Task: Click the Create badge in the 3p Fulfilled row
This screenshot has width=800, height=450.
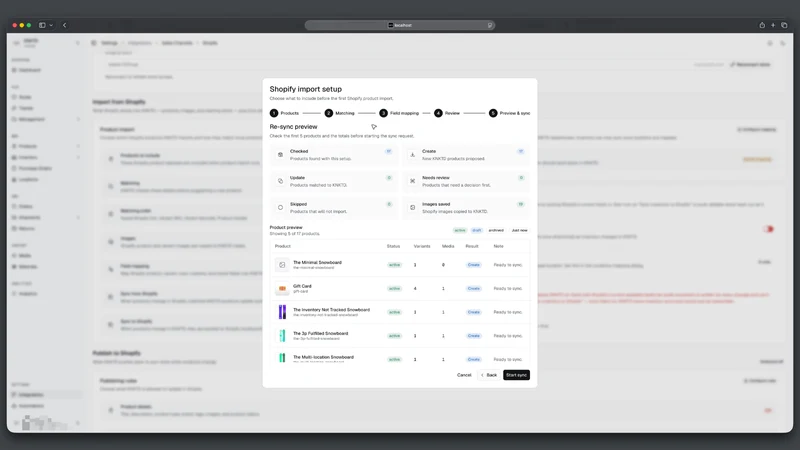Action: [473, 336]
